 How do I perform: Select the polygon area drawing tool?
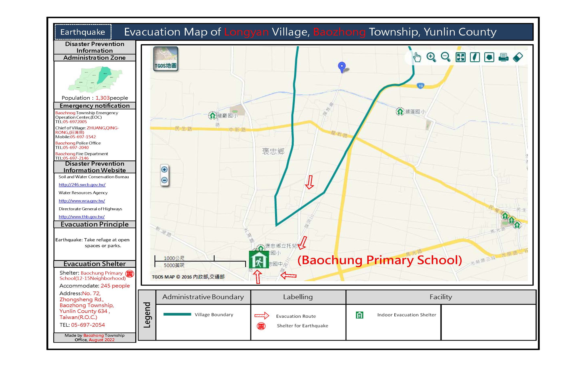click(x=489, y=58)
